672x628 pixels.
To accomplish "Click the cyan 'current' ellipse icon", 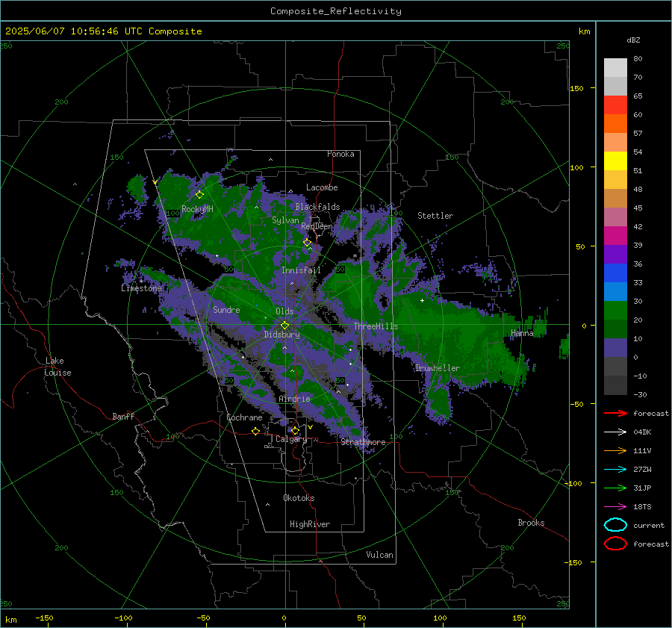I will [615, 525].
